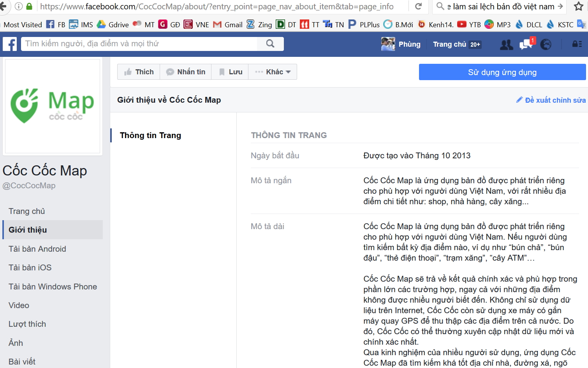The height and width of the screenshot is (368, 588).
Task: Bookmark the page with the star icon
Action: point(579,7)
